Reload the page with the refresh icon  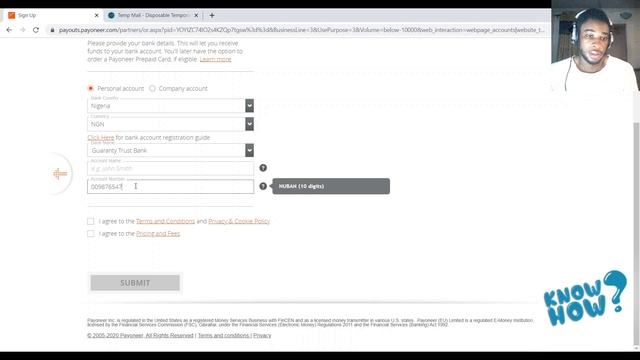point(36,30)
